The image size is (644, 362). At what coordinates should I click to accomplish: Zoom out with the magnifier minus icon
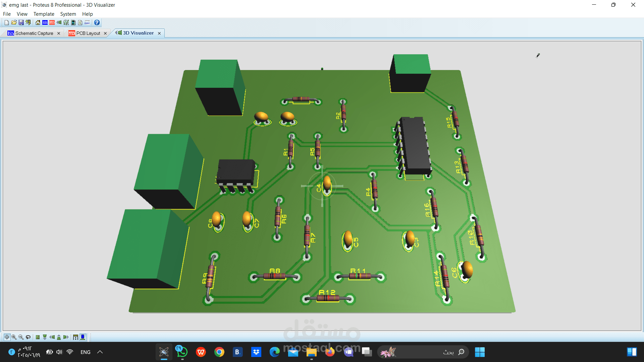tap(21, 337)
